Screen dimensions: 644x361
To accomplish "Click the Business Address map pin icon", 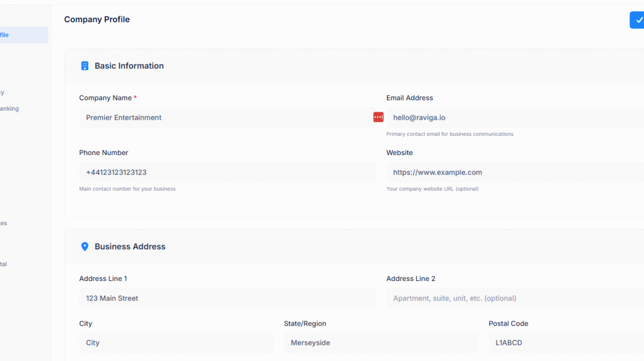I will point(85,246).
